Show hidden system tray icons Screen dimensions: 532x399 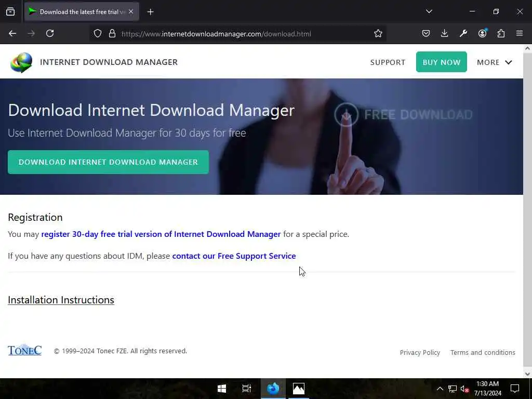pos(440,389)
